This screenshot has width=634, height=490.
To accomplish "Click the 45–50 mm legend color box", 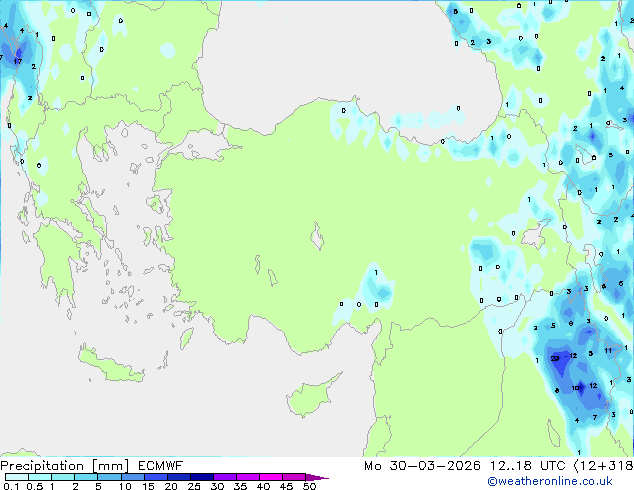I will 294,477.
